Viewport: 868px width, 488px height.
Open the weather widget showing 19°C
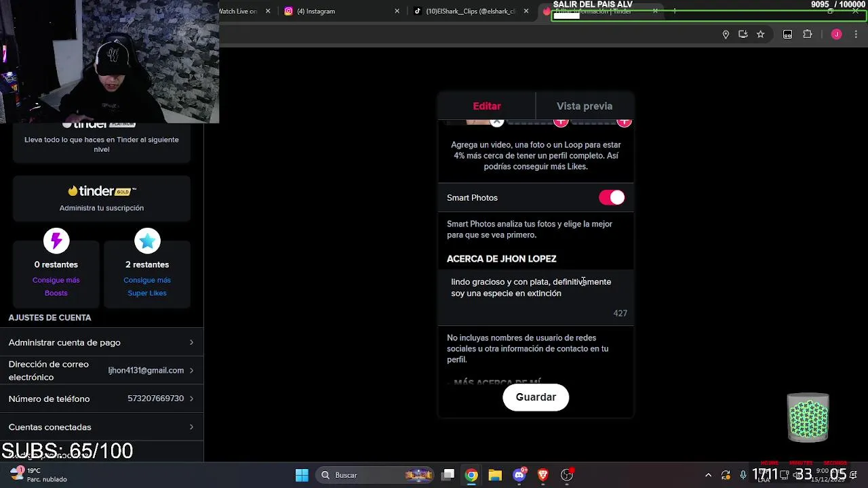pyautogui.click(x=38, y=474)
